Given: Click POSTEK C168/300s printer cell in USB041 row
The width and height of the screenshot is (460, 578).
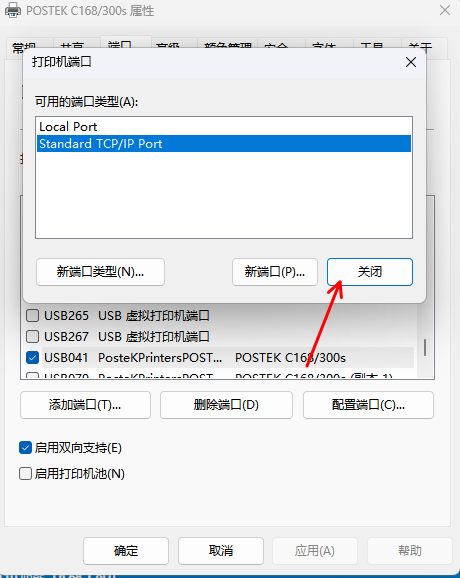Looking at the screenshot, I should (x=290, y=358).
